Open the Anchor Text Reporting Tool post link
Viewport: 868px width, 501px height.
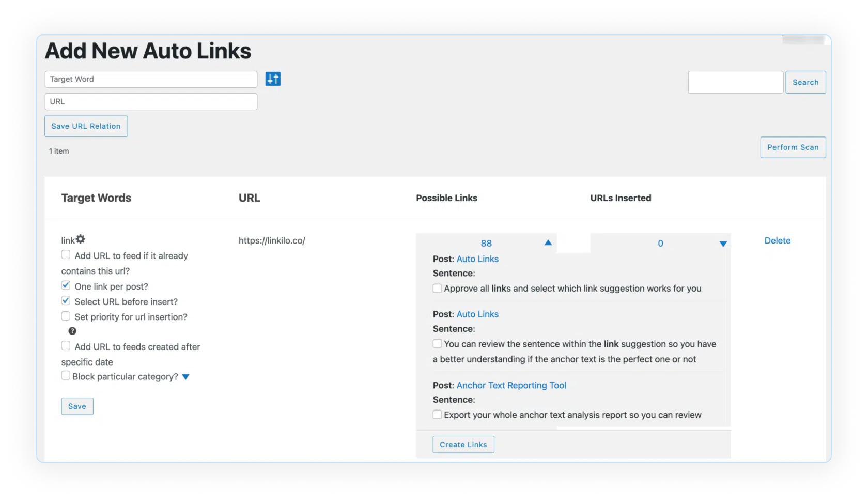click(511, 385)
